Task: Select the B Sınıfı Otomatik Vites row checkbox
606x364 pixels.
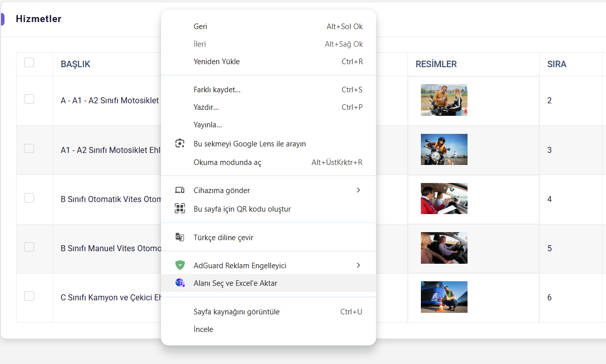Action: pos(29,198)
